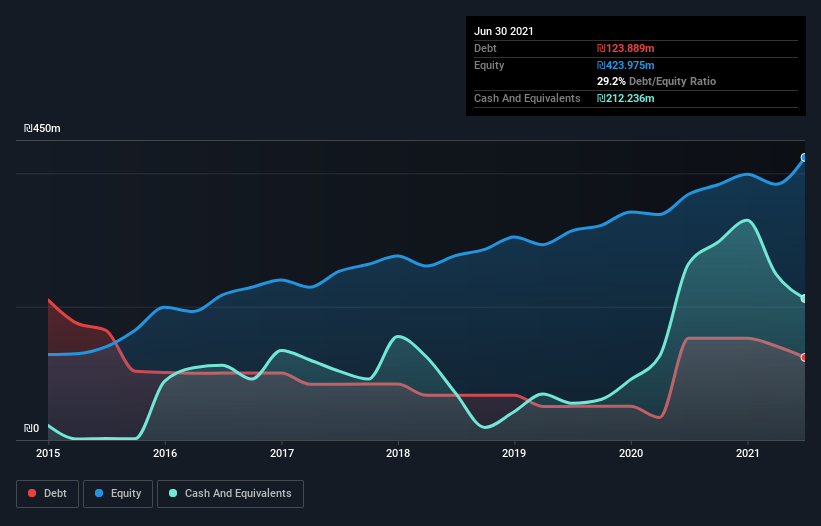Click the 2015 x-axis label

point(48,453)
